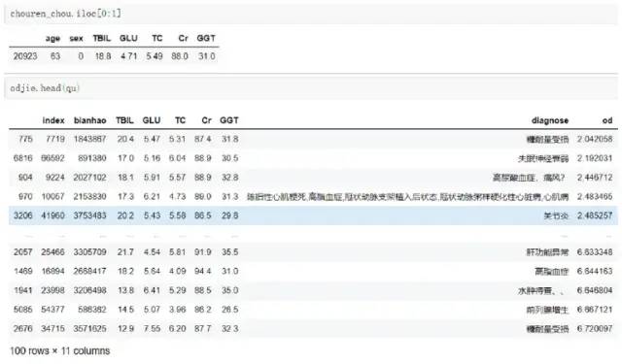The image size is (622, 364).
Task: Click the index value 10057
Action: [x=52, y=196]
